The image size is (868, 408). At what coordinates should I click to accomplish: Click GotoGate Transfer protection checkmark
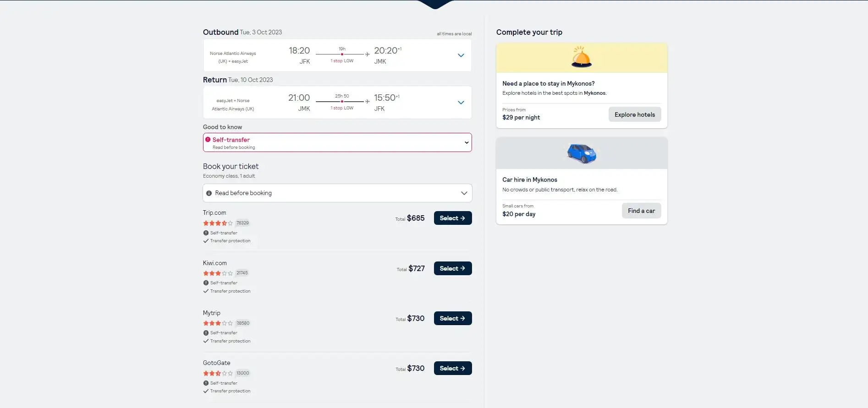[x=206, y=391]
